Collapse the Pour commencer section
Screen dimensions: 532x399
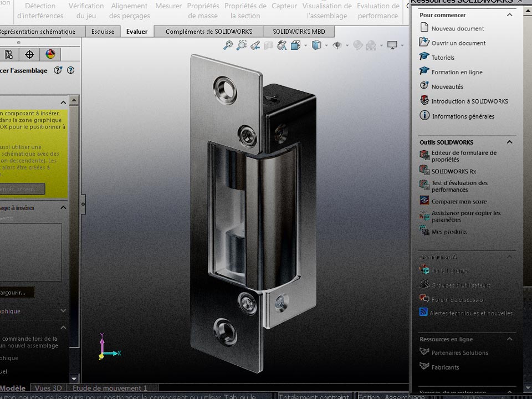(509, 15)
